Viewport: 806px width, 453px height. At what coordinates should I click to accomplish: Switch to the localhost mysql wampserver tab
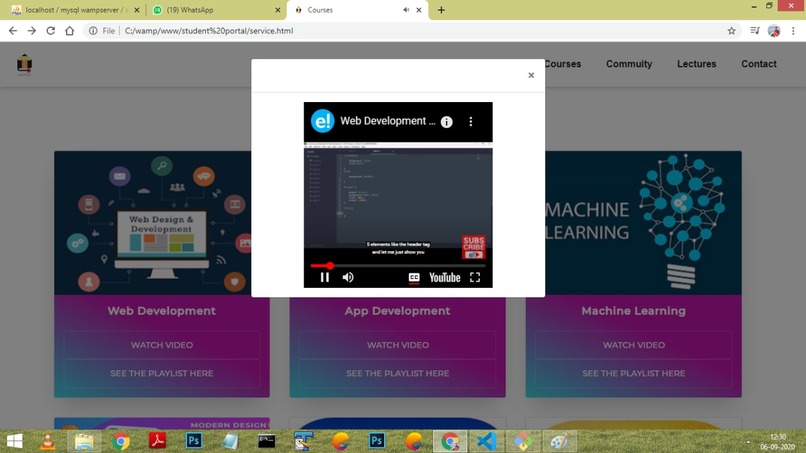click(76, 10)
